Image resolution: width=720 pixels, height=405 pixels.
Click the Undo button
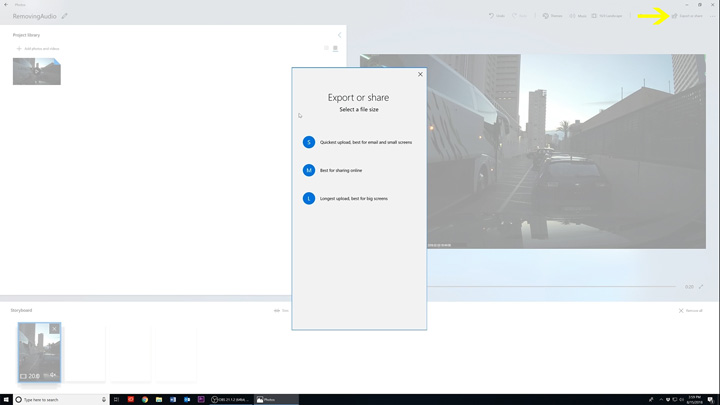496,16
